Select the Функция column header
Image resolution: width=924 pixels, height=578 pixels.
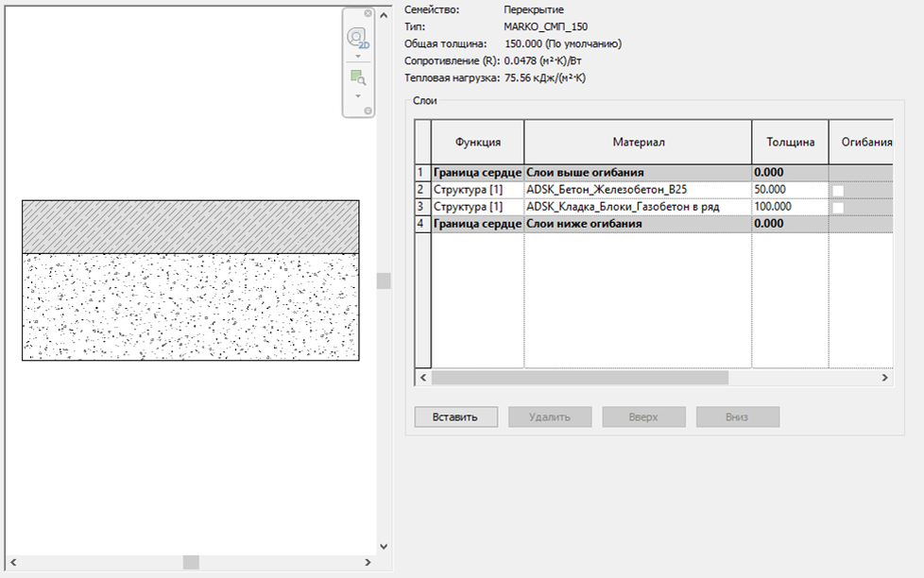478,142
